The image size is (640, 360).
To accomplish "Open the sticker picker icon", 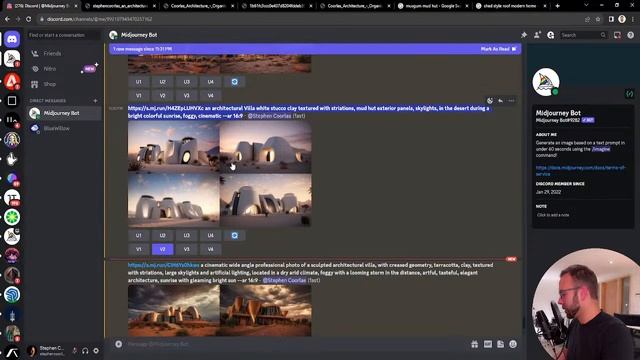I will click(x=500, y=344).
